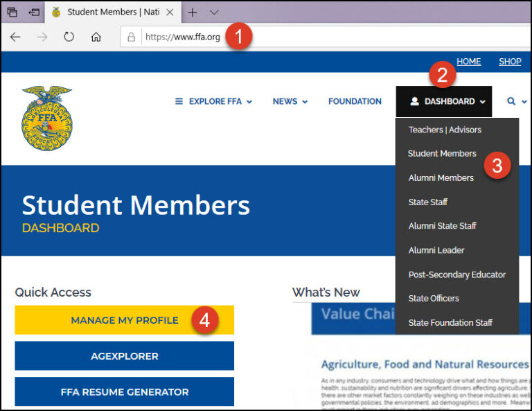Click the browser back arrow
Image resolution: width=532 pixels, height=411 pixels.
click(x=15, y=37)
